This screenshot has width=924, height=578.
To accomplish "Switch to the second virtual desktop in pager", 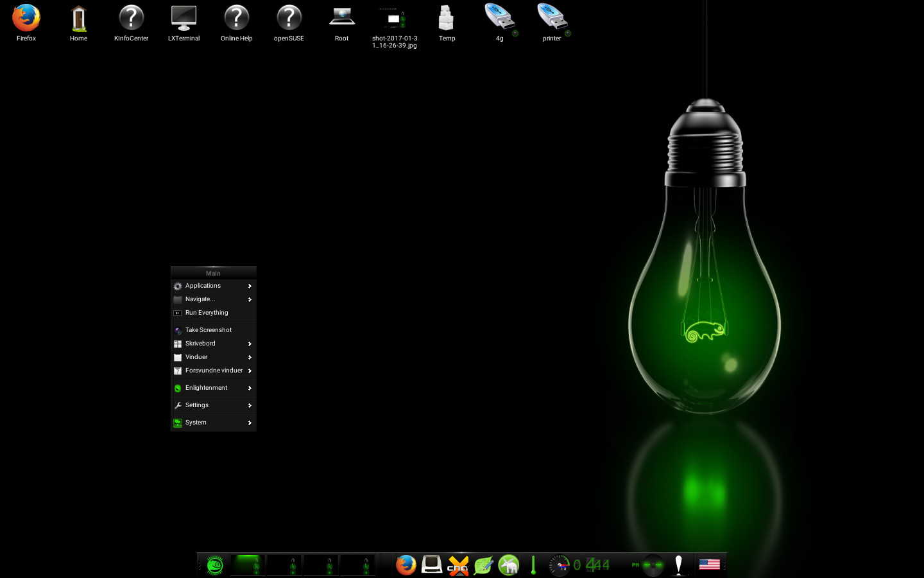I will 284,565.
